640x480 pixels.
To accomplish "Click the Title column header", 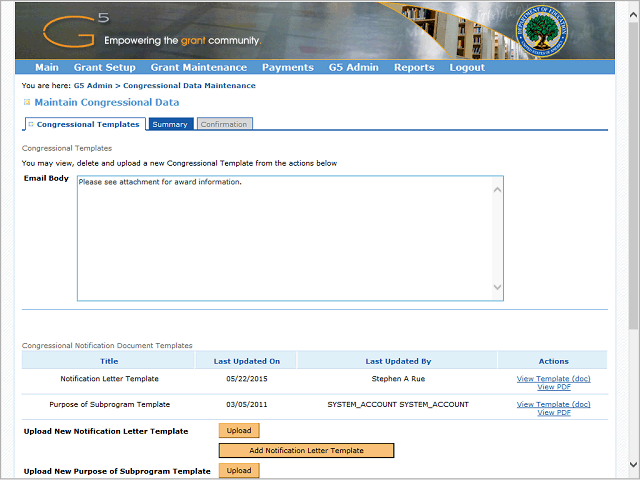I will [109, 361].
